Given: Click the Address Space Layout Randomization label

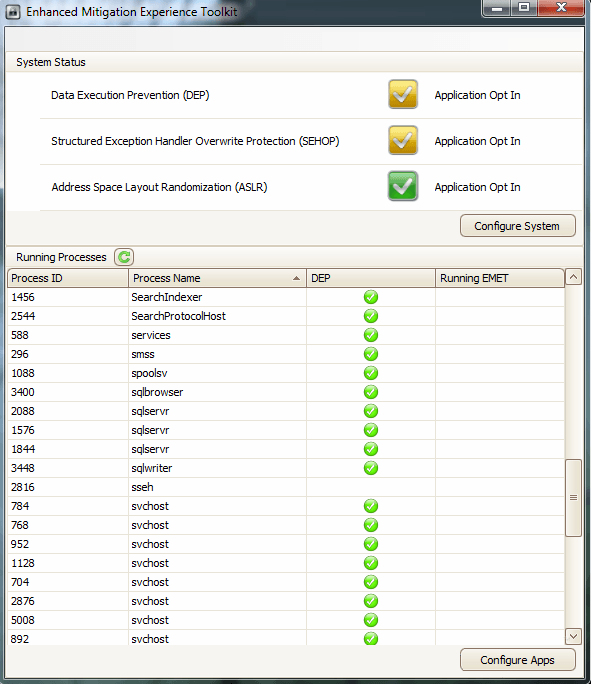Looking at the screenshot, I should click(x=159, y=187).
